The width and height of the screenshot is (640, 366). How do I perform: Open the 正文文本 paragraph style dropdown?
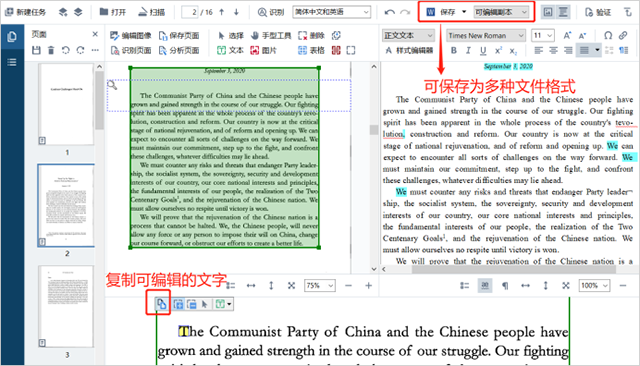(408, 35)
